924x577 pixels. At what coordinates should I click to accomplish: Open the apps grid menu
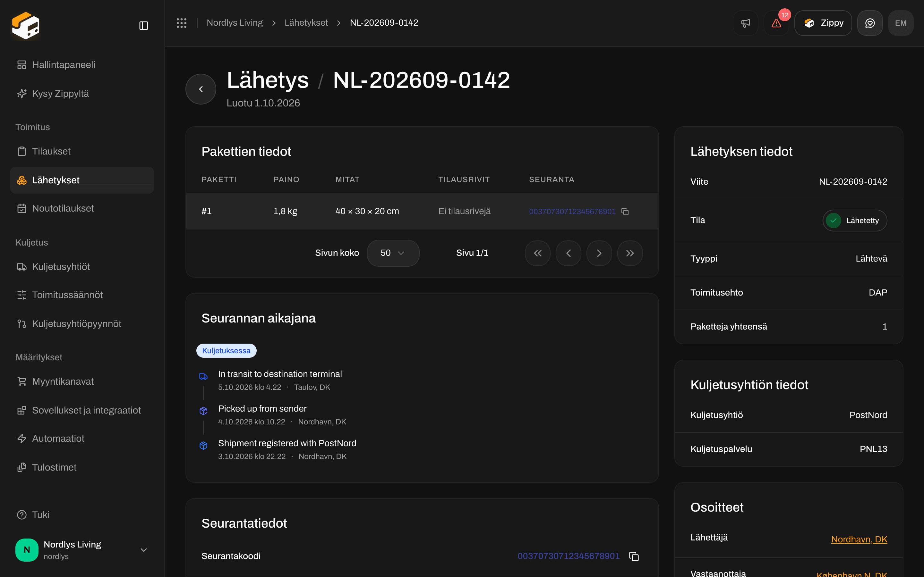coord(181,23)
